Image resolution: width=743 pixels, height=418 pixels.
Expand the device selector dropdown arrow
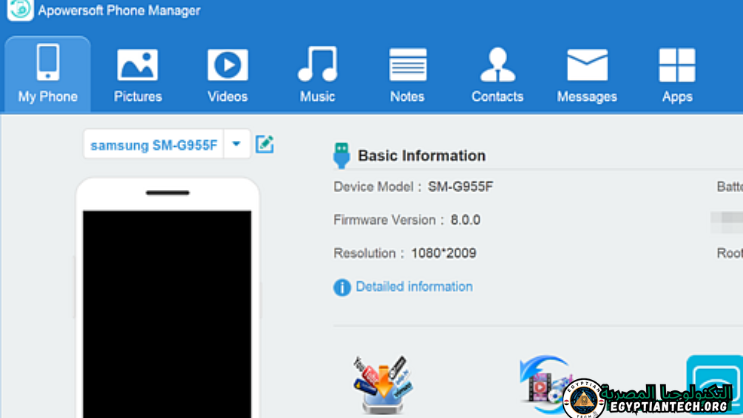pyautogui.click(x=236, y=144)
